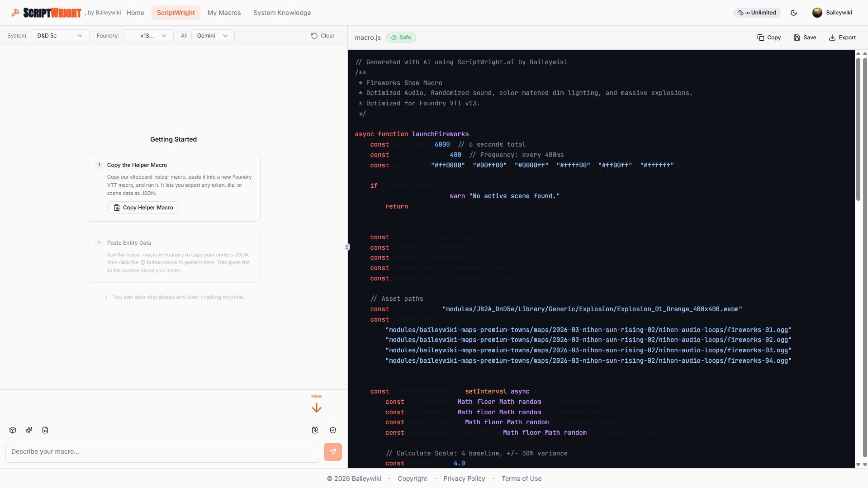The image size is (868, 488).
Task: Click the Safe status badge
Action: [401, 38]
